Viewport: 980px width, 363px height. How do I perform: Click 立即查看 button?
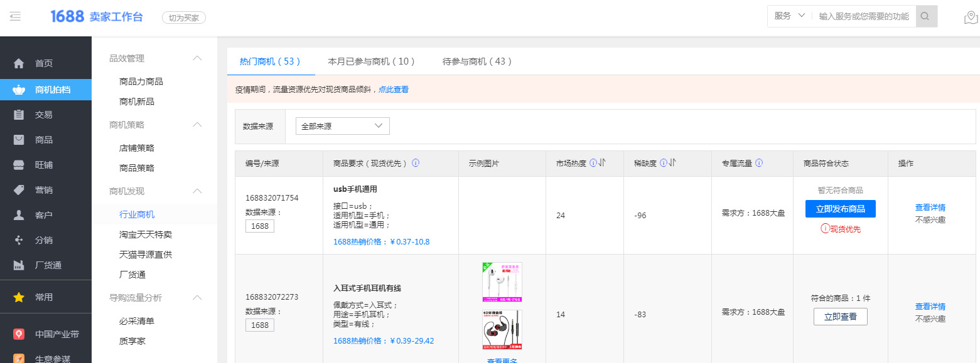pyautogui.click(x=841, y=317)
